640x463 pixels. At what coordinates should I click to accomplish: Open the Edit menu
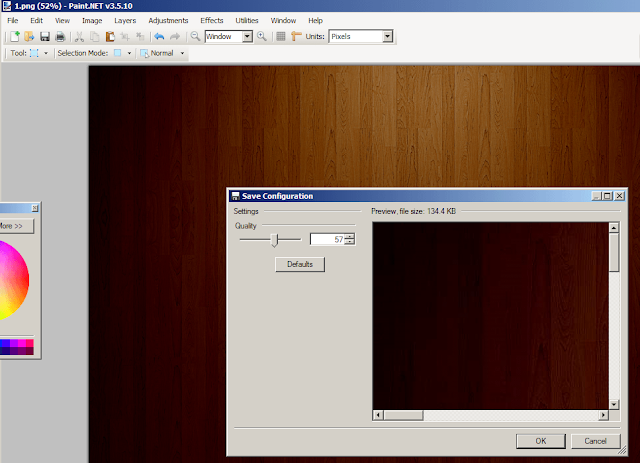pyautogui.click(x=36, y=20)
